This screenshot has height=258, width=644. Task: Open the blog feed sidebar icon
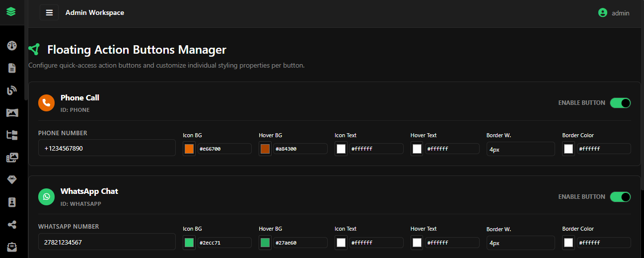pyautogui.click(x=12, y=90)
